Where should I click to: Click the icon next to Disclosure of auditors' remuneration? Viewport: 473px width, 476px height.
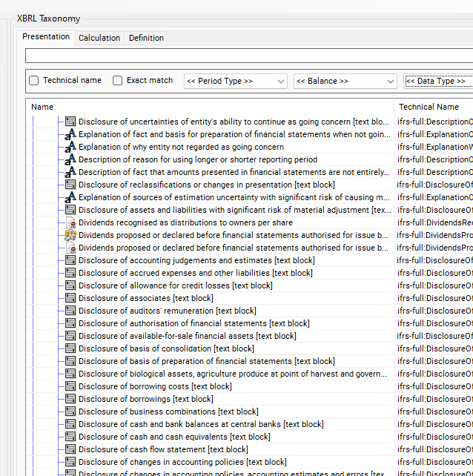pyautogui.click(x=70, y=311)
